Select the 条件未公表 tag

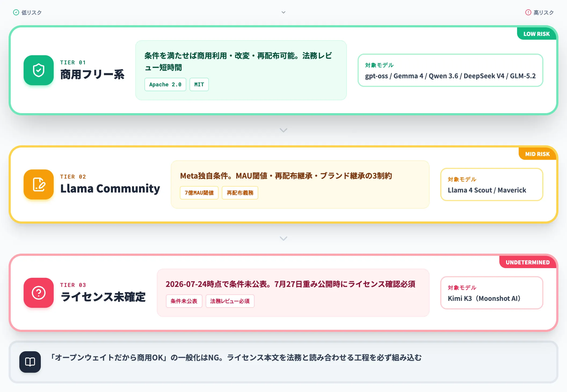click(x=184, y=301)
